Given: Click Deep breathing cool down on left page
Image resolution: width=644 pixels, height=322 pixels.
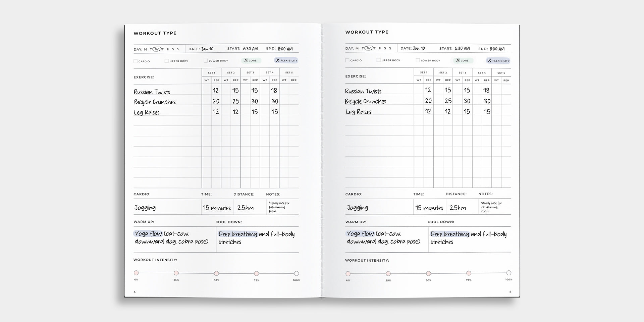Looking at the screenshot, I should (x=237, y=234).
